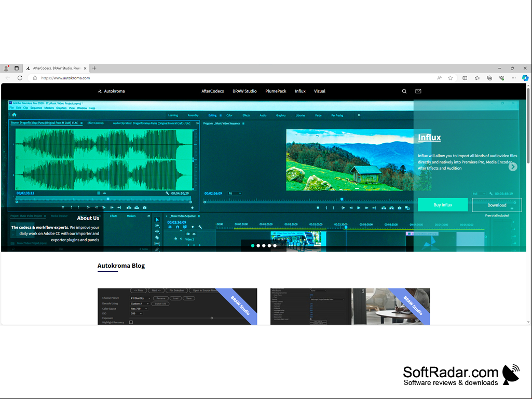This screenshot has width=532, height=399.
Task: Refresh the autokroma.com page
Action: pyautogui.click(x=20, y=78)
